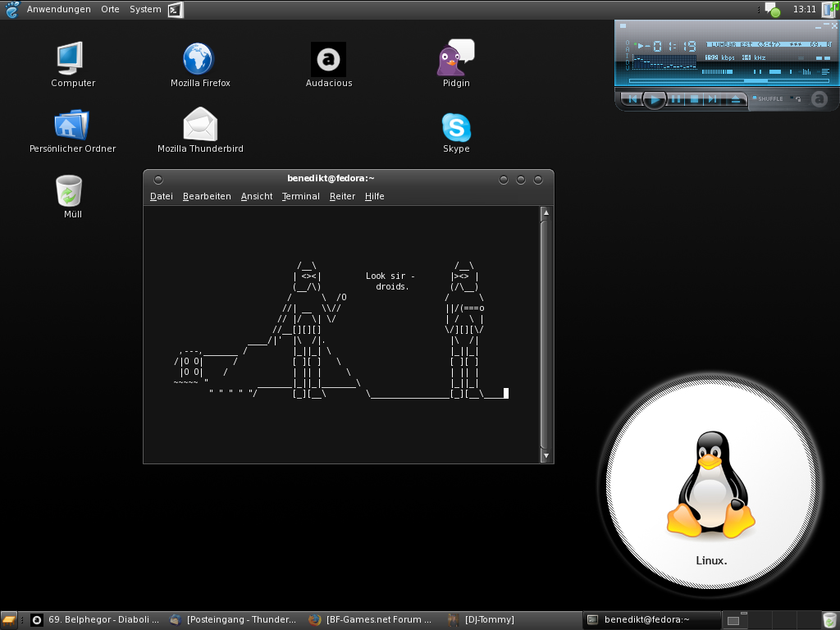The width and height of the screenshot is (840, 630).
Task: Open the Persönlicher Ordner home folder
Action: click(72, 131)
